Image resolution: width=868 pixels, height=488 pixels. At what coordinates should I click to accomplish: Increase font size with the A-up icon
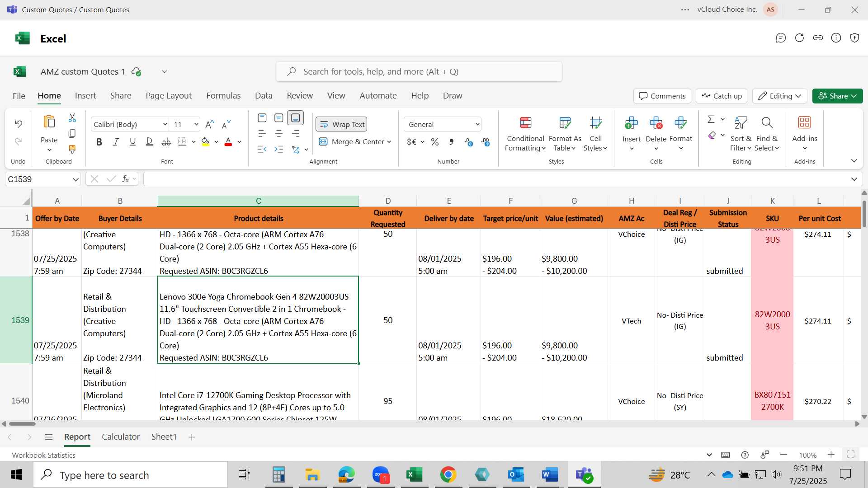pos(209,124)
